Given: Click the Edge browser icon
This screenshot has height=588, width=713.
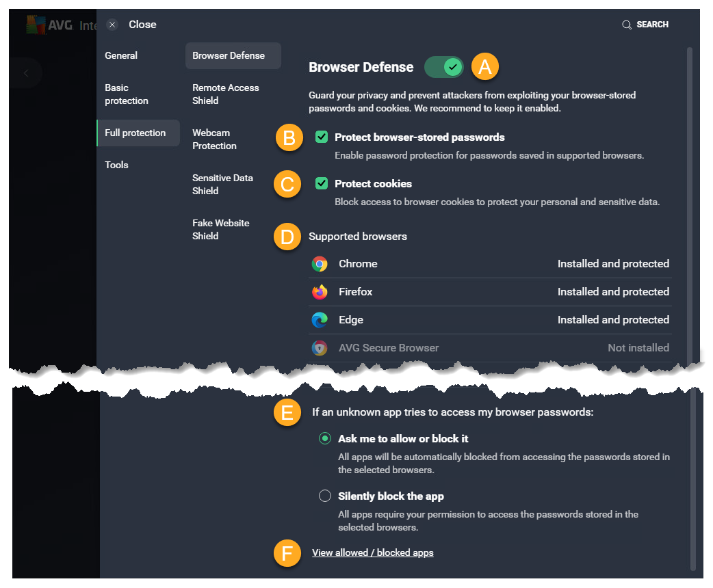Looking at the screenshot, I should click(320, 320).
